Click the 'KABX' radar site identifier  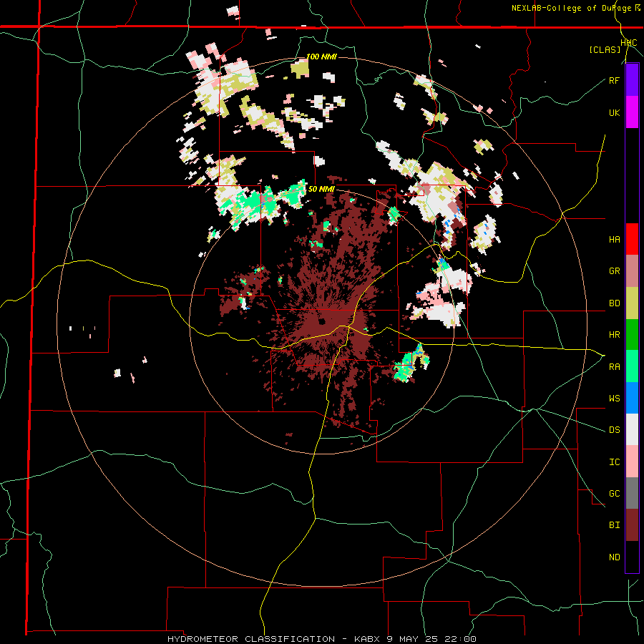pos(367,639)
